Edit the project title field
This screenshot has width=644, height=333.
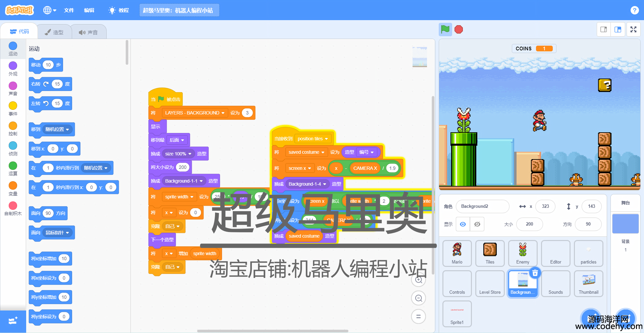[179, 10]
